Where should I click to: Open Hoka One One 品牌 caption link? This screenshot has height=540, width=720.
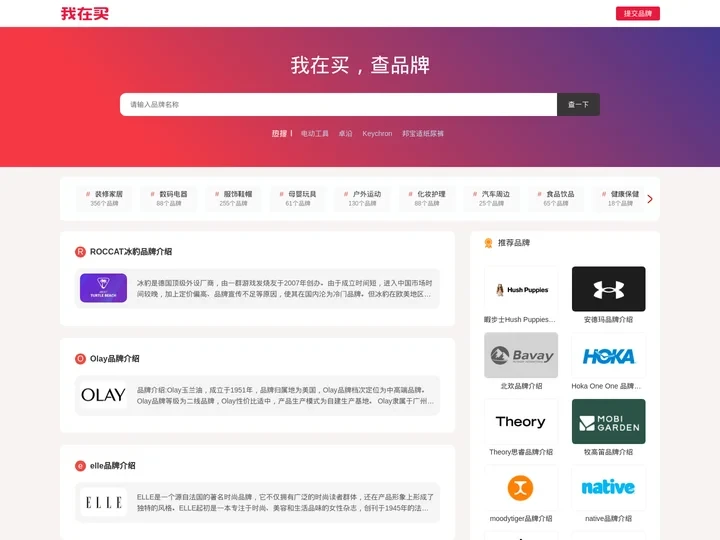pos(606,386)
